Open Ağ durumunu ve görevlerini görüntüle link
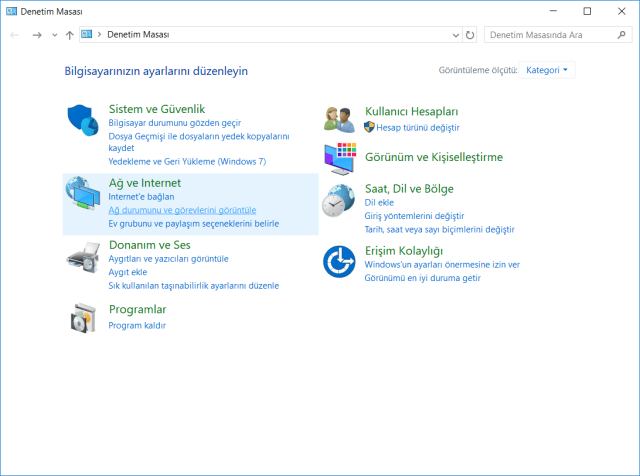The width and height of the screenshot is (640, 476). point(182,211)
